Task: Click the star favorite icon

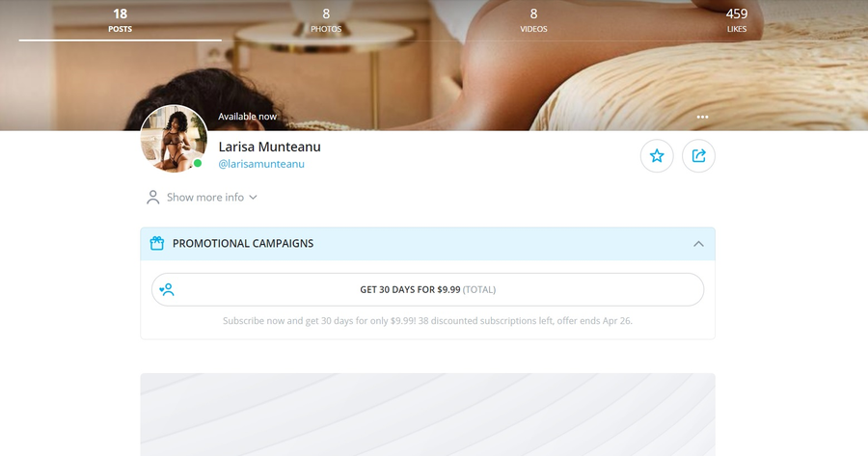Action: pos(657,156)
